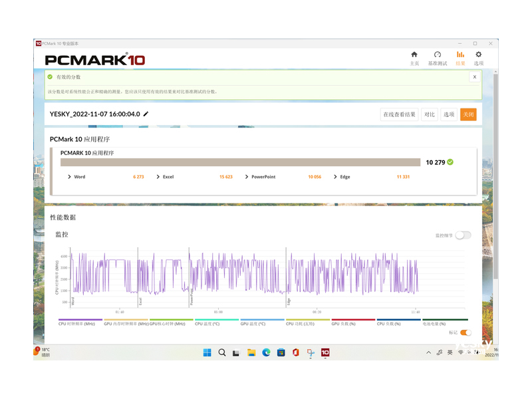
Task: Click the tan PCMARK 10 应用程序 score bar
Action: tap(240, 162)
